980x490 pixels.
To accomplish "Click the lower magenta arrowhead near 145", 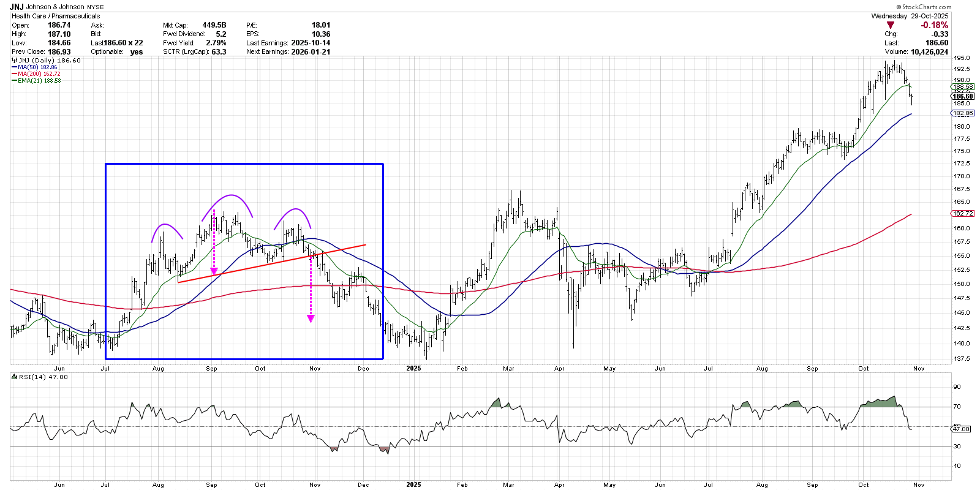I will (x=311, y=318).
